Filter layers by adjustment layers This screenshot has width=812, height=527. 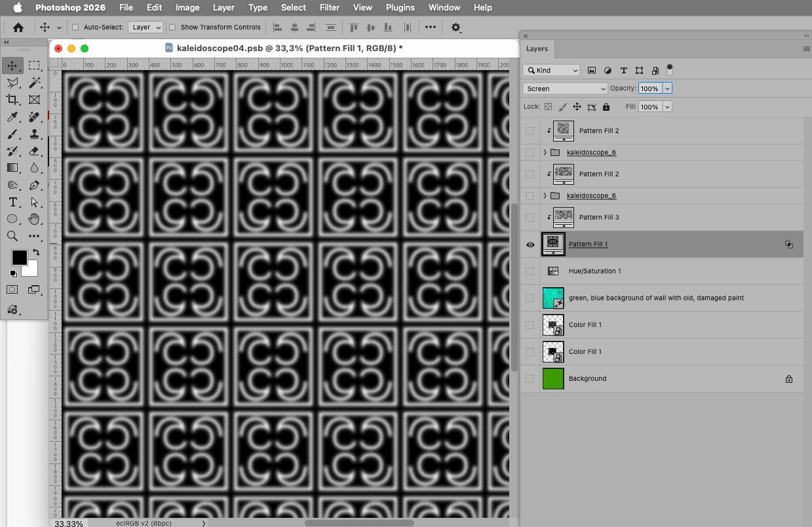pyautogui.click(x=608, y=70)
